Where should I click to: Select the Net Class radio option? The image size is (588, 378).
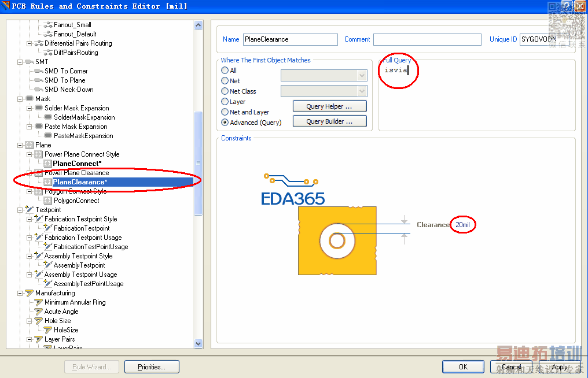point(225,91)
